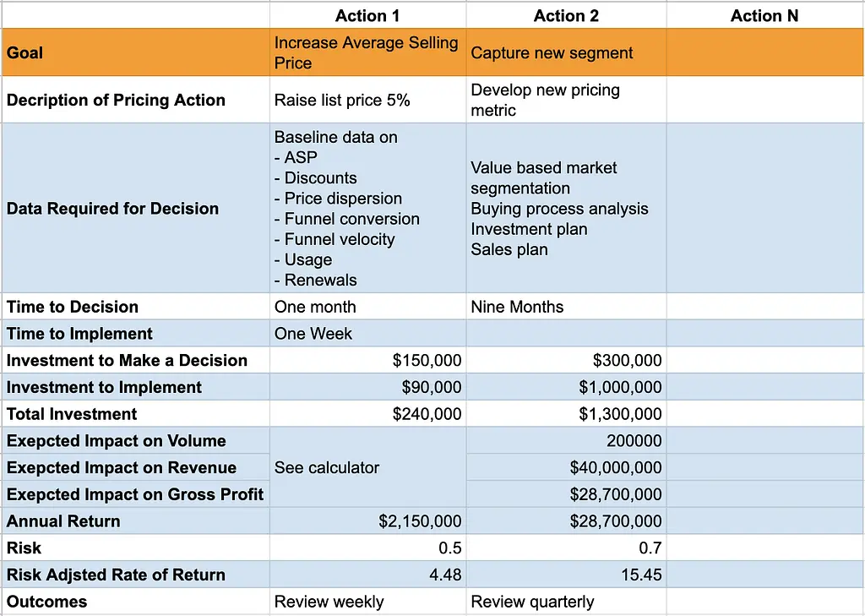Select the 'See calculator' merged cell
Viewport: 865px width, 616px height.
367,467
